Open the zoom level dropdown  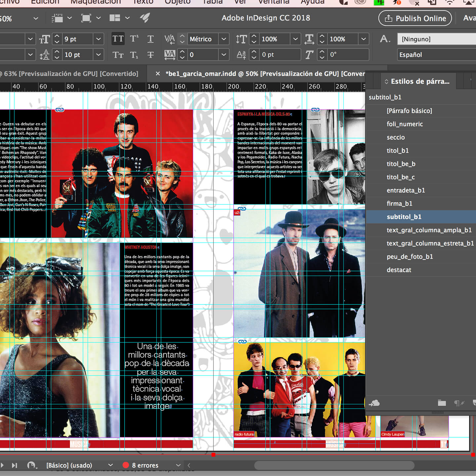[36, 18]
